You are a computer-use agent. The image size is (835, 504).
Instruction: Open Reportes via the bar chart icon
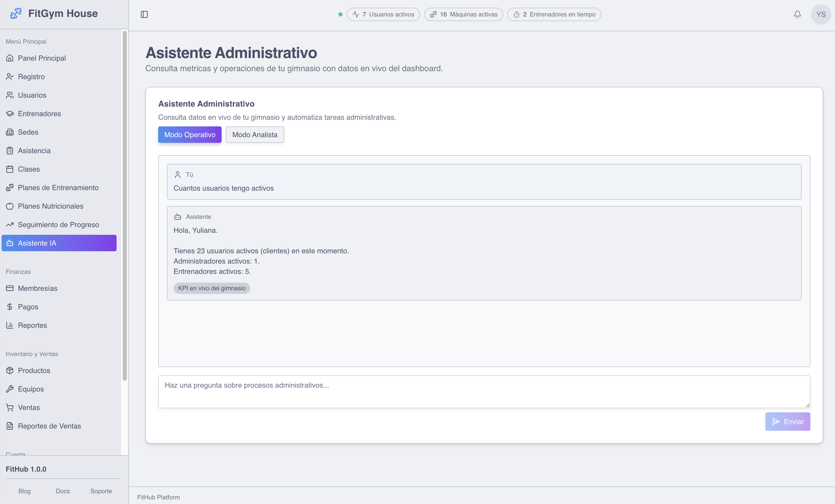pyautogui.click(x=10, y=325)
